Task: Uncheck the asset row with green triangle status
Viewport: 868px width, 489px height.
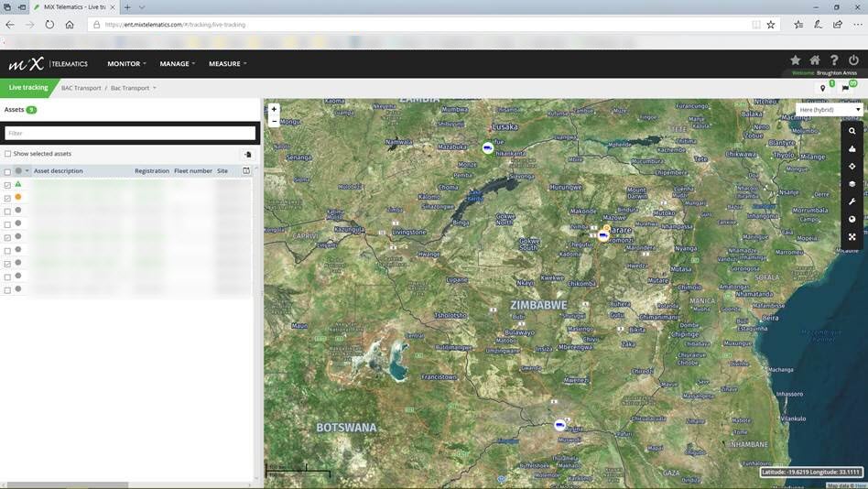Action: click(7, 185)
